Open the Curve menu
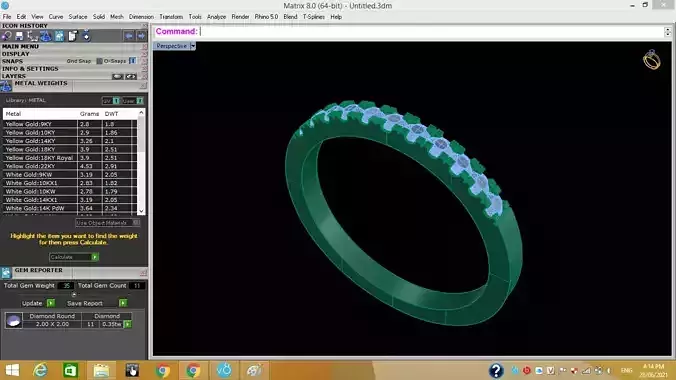Screen dimensions: 676x380 pyautogui.click(x=56, y=17)
